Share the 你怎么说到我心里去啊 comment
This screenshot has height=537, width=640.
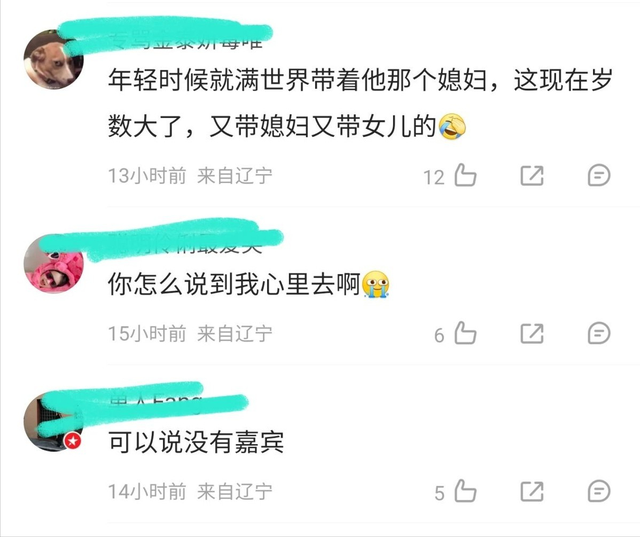pos(532,333)
